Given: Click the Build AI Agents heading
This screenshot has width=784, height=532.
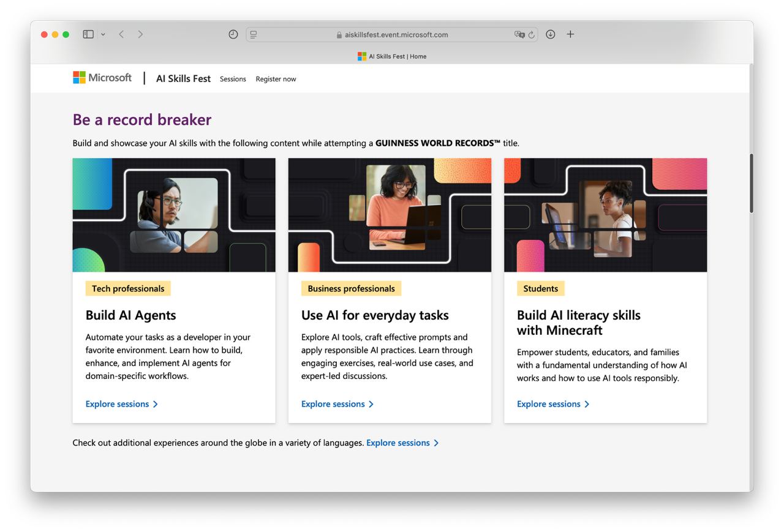Looking at the screenshot, I should tap(130, 315).
